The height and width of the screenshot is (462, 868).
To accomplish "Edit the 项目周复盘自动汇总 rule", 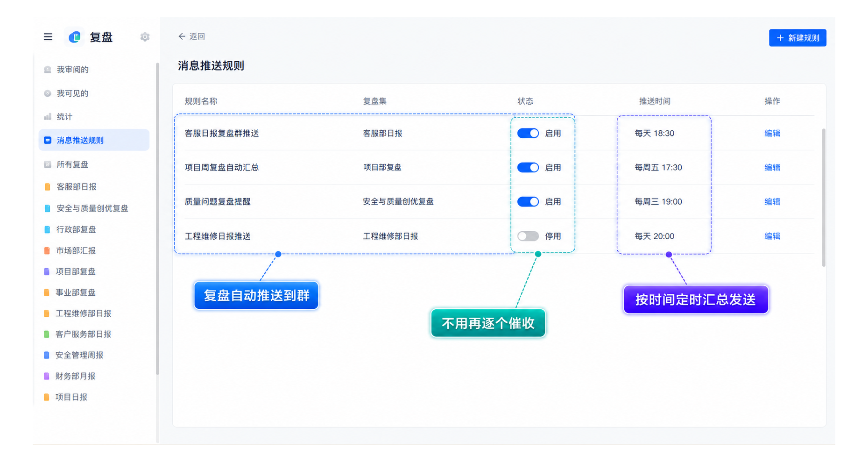I will click(772, 168).
